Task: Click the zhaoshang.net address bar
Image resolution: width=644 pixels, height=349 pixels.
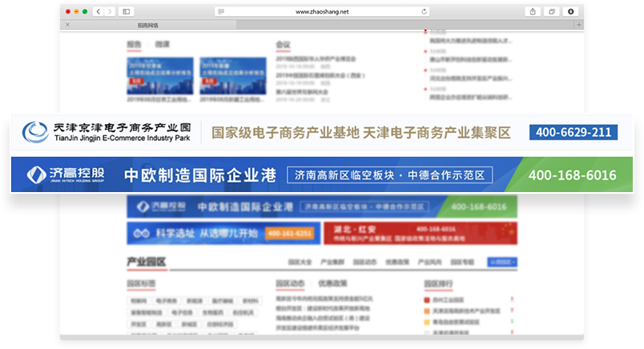Action: 320,12
